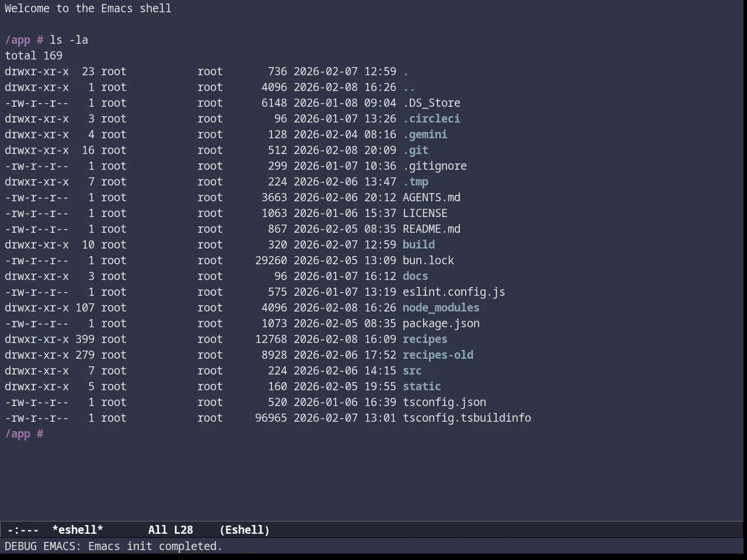Click the docs directory name
Screen dimensions: 747x560
point(416,276)
